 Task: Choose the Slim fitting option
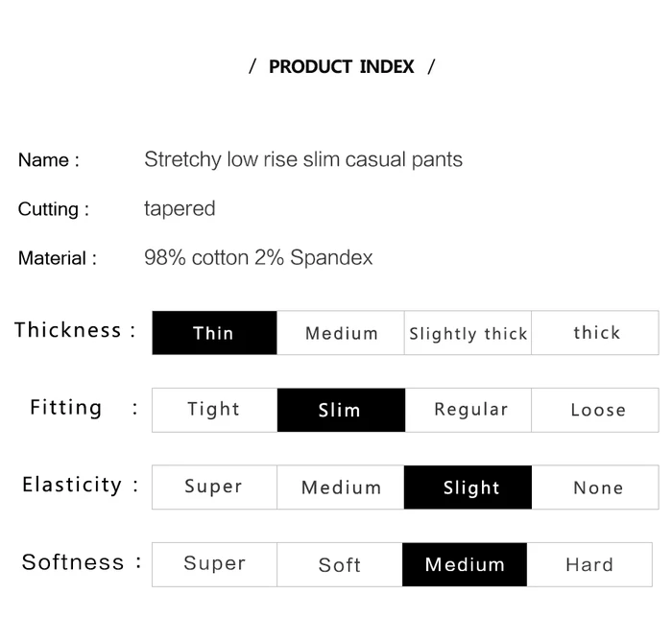pos(341,410)
